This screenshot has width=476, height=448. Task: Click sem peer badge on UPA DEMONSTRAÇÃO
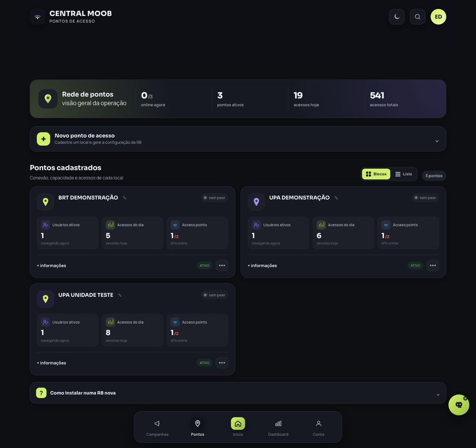pos(425,198)
